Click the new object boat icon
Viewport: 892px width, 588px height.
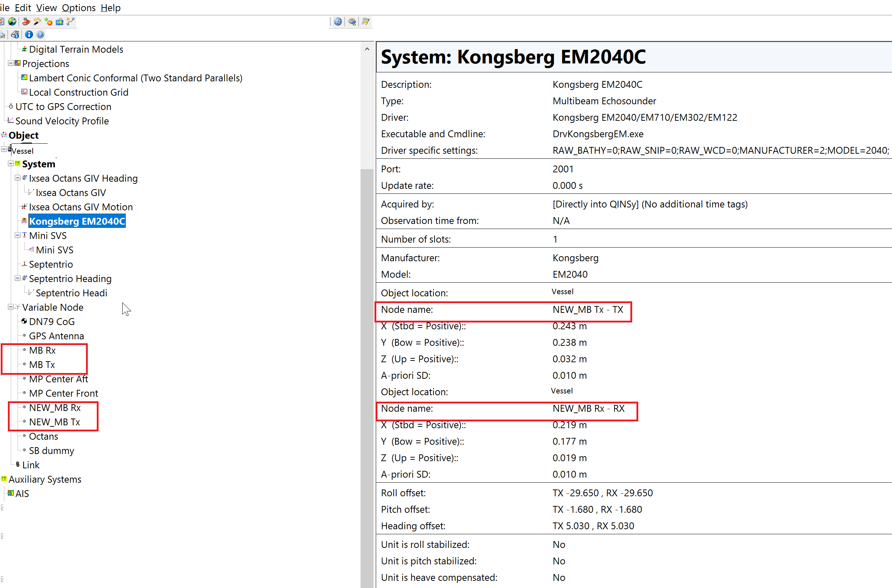click(x=26, y=22)
